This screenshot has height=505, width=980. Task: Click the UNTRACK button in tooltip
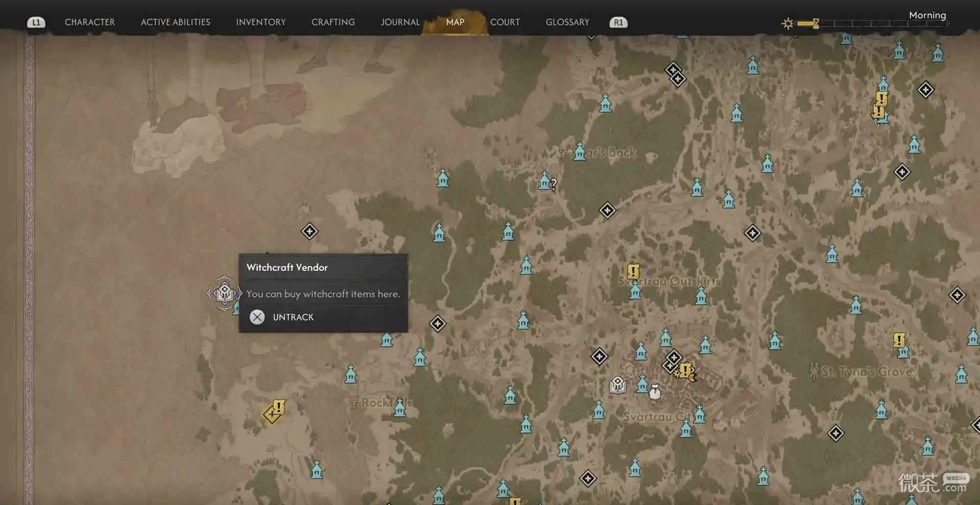coord(293,317)
